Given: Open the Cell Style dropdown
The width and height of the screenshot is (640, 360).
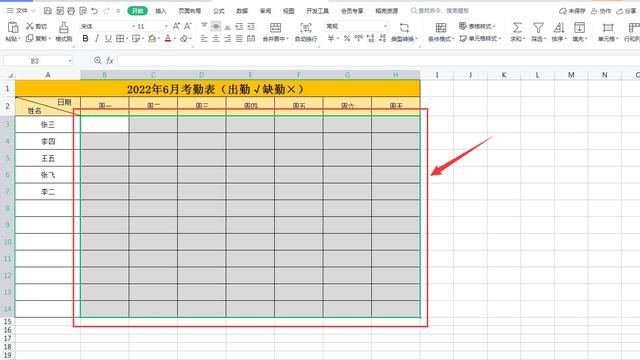Looking at the screenshot, I should [x=480, y=38].
